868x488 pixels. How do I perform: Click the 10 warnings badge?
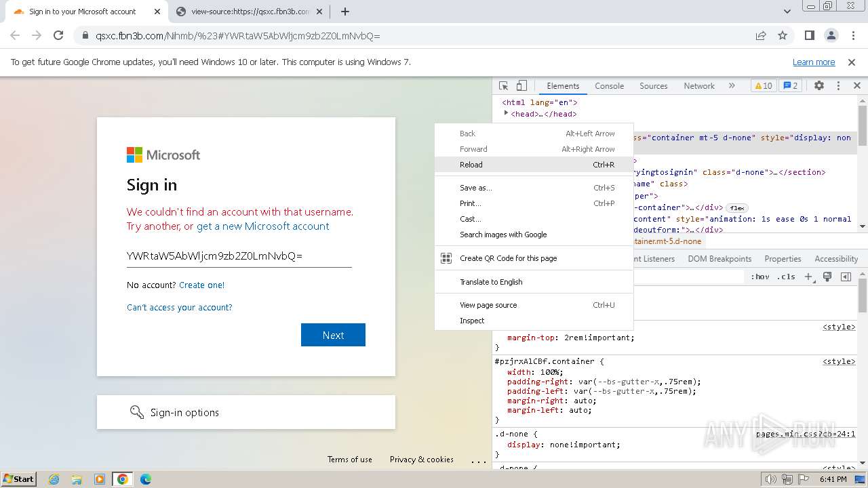coord(764,86)
